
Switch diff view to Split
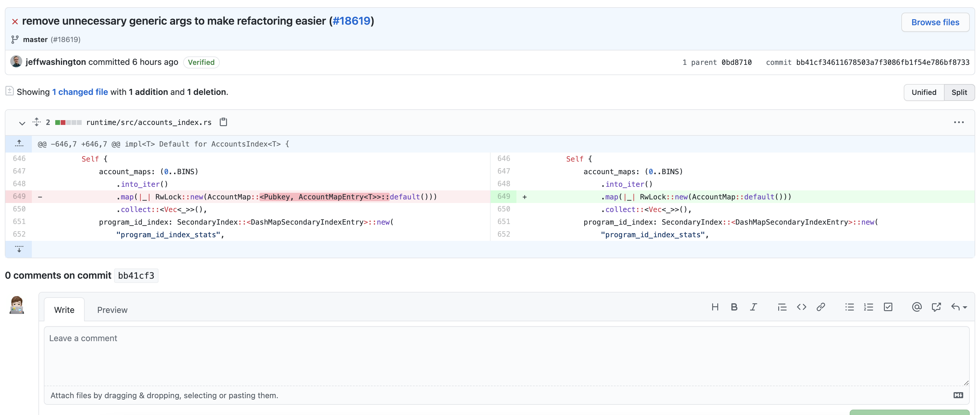[x=959, y=92]
